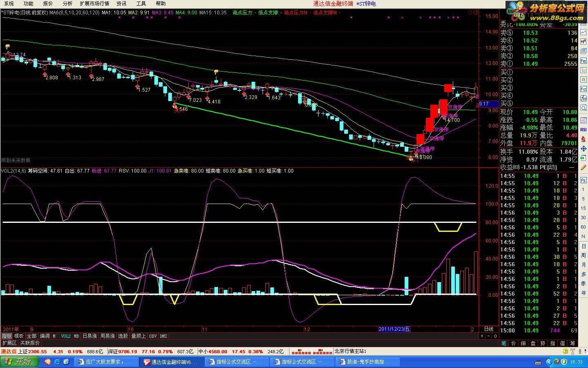Click the stacked windows icon in sidebar
The height and width of the screenshot is (368, 588).
pyautogui.click(x=584, y=51)
